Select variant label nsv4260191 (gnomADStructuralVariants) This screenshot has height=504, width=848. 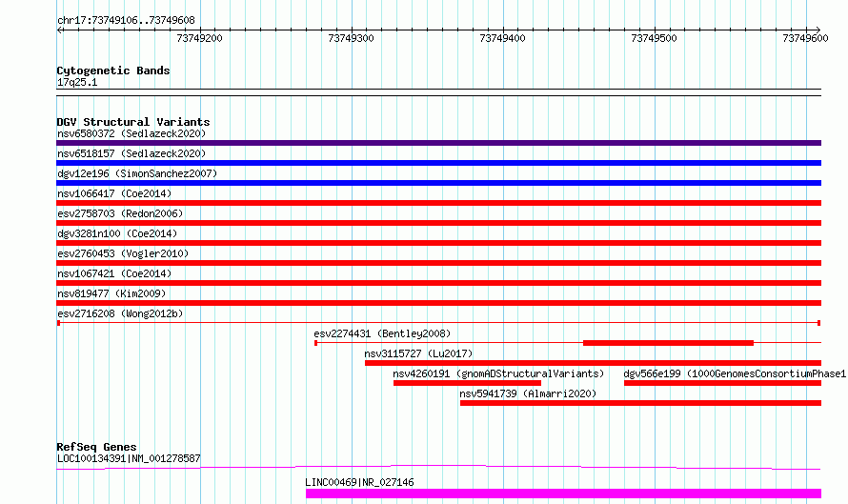click(x=498, y=373)
